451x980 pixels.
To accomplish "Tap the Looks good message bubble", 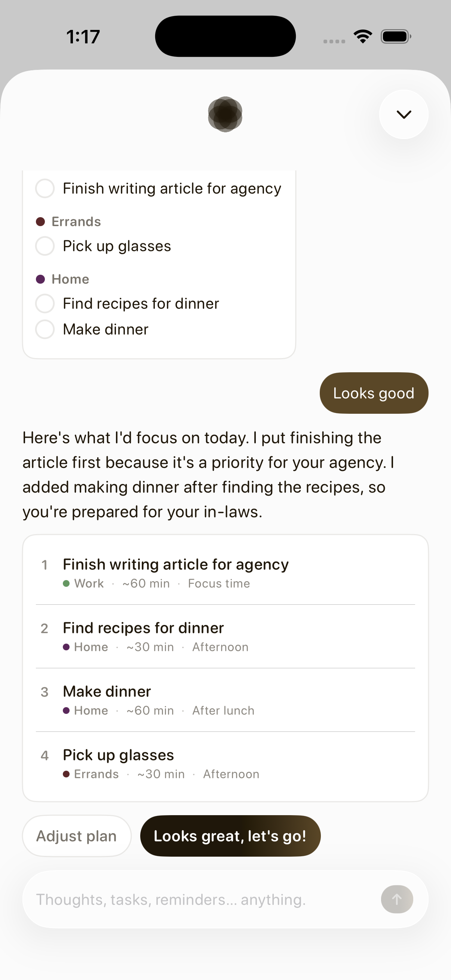I will point(374,393).
